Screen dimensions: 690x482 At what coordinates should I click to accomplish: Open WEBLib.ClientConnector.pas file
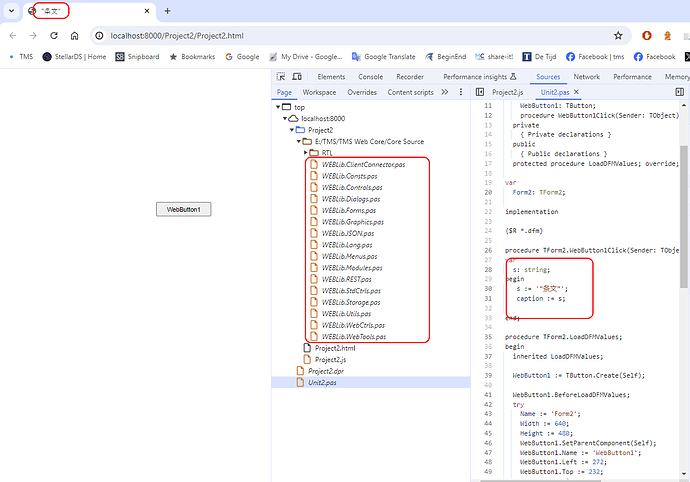363,164
